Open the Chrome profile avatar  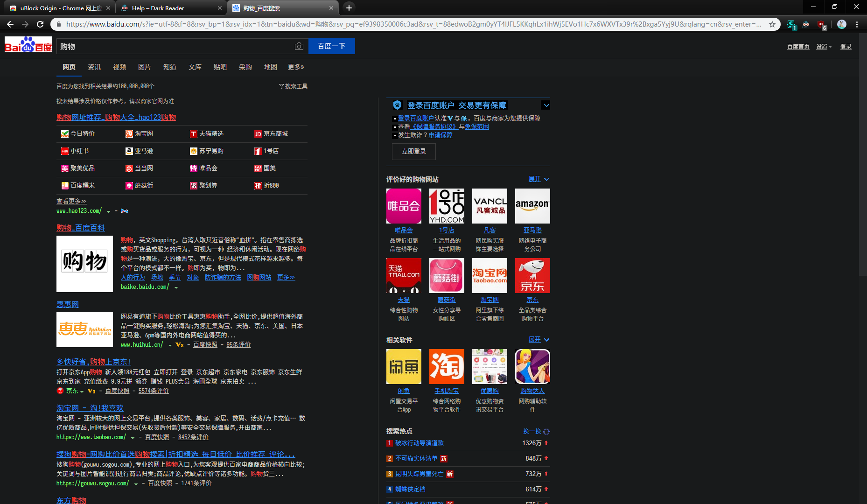pyautogui.click(x=842, y=24)
